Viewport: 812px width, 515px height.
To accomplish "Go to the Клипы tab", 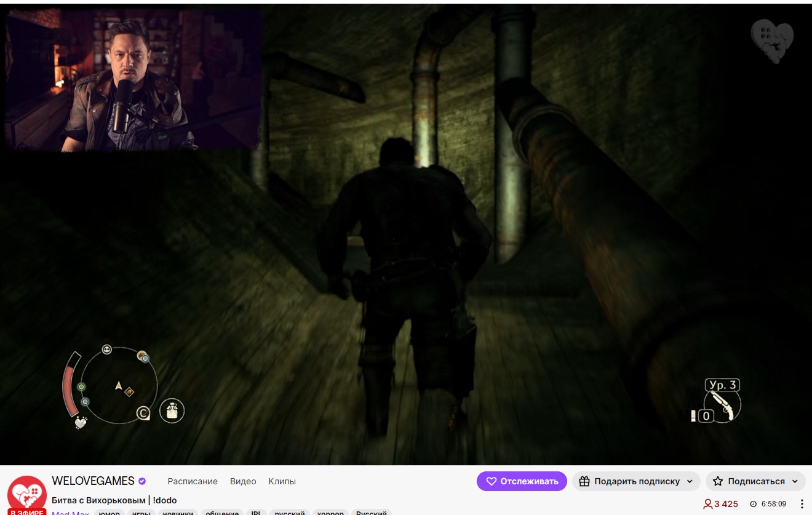I will (x=282, y=481).
